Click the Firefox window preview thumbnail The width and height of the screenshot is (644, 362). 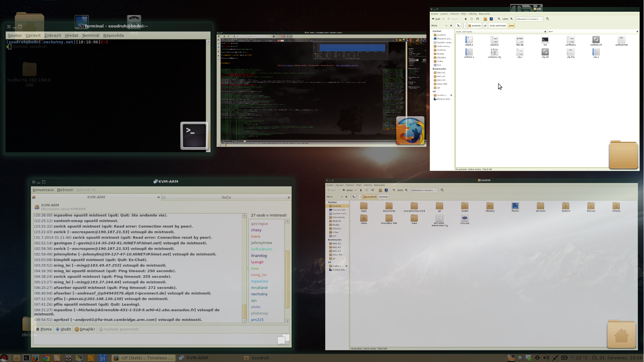(x=321, y=89)
